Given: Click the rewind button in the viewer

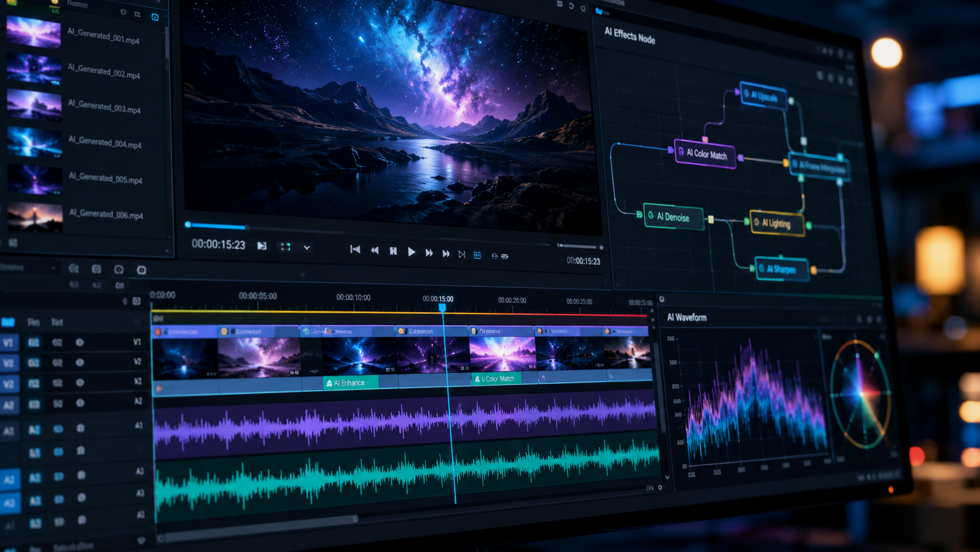Looking at the screenshot, I should 375,250.
